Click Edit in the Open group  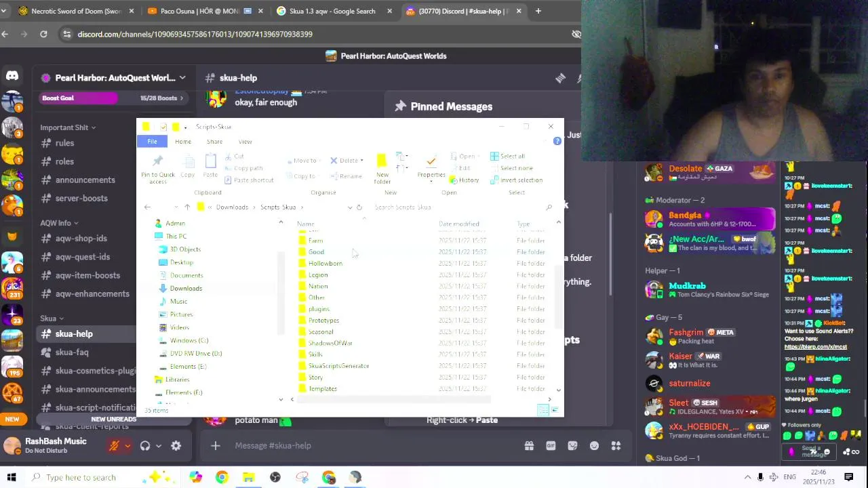click(x=460, y=168)
